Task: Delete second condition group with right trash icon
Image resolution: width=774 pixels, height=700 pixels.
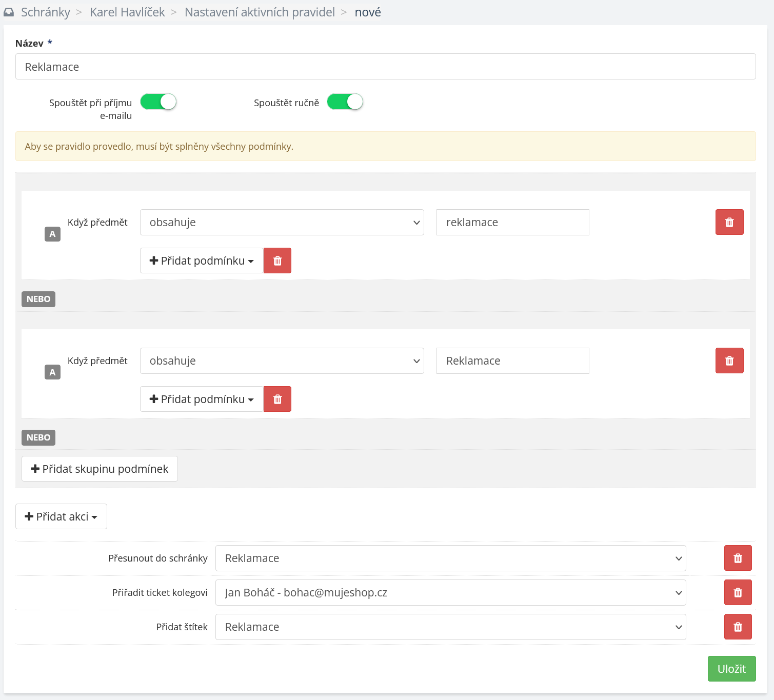Action: [x=729, y=361]
